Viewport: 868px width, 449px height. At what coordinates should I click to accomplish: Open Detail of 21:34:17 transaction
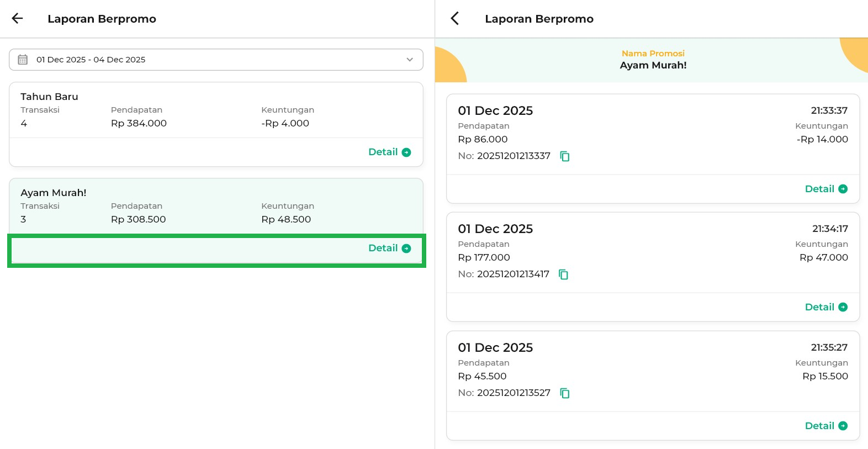click(x=820, y=307)
